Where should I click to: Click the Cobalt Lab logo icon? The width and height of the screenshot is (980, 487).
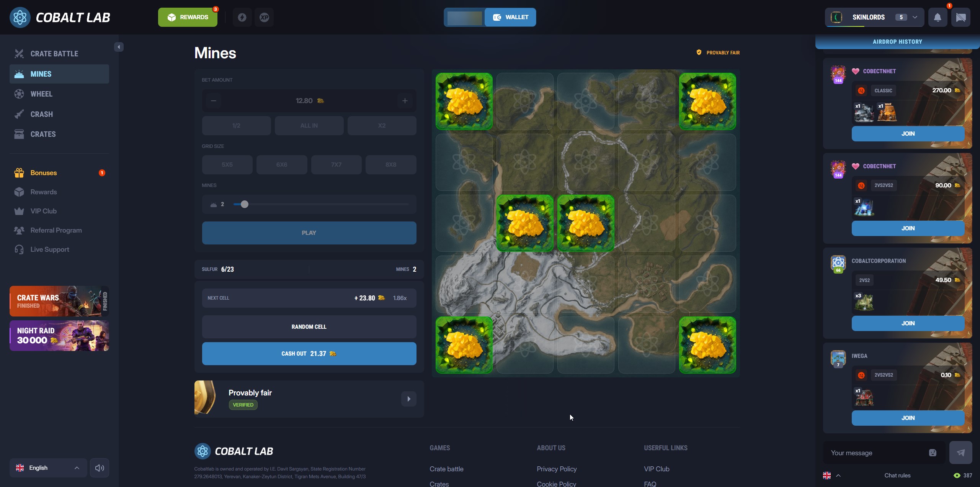pyautogui.click(x=20, y=17)
